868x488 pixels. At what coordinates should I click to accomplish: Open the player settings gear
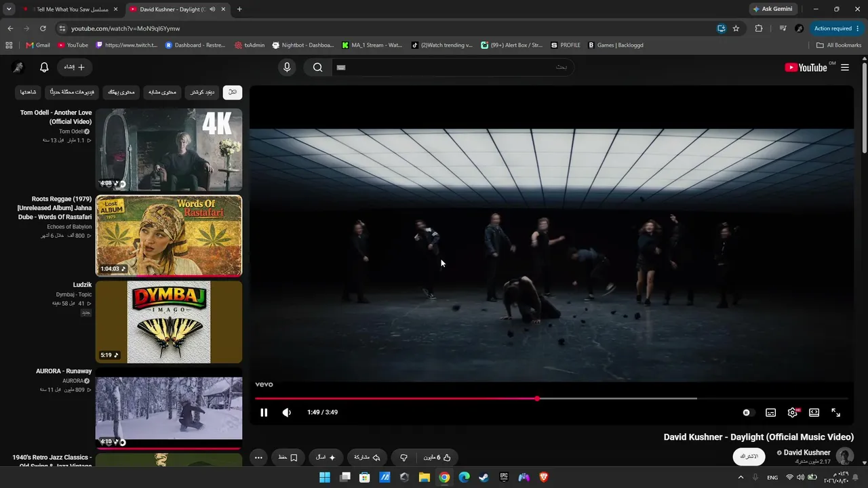pyautogui.click(x=793, y=412)
